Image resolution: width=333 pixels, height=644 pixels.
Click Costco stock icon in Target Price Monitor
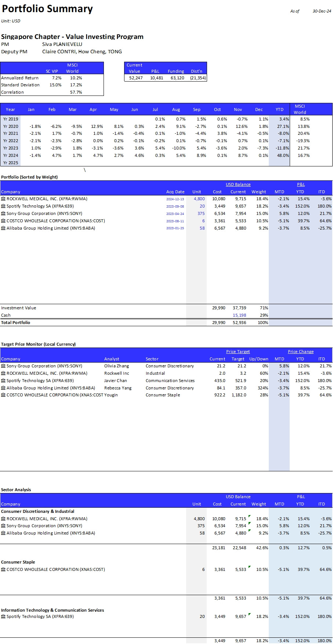click(3, 395)
